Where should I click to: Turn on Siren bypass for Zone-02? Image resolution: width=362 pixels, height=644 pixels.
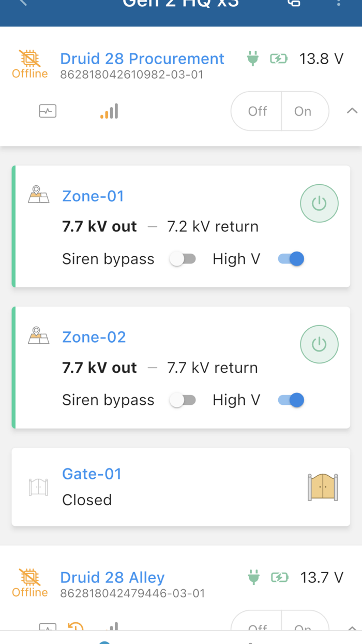coord(183,400)
